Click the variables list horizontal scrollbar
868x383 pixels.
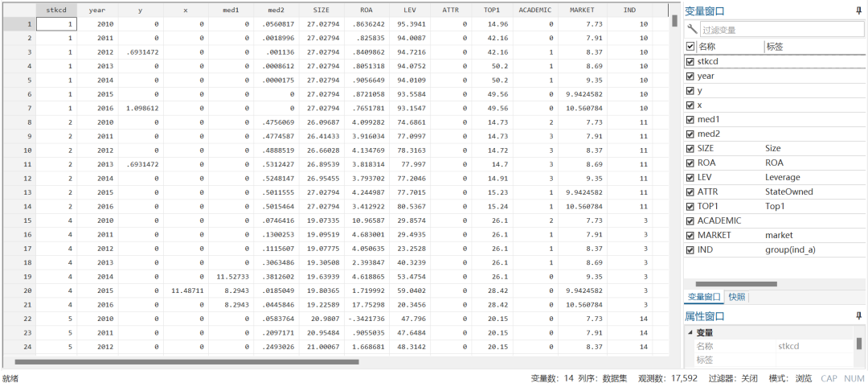[x=735, y=284]
